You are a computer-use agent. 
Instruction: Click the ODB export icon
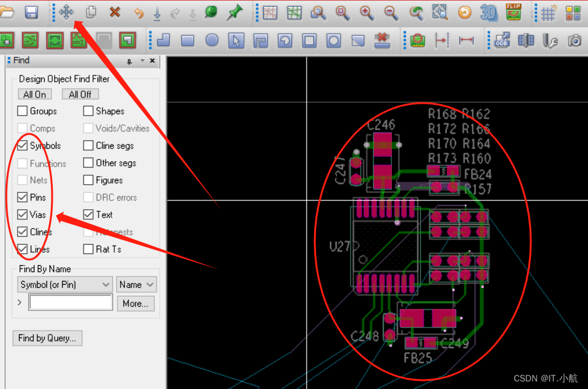(x=502, y=40)
